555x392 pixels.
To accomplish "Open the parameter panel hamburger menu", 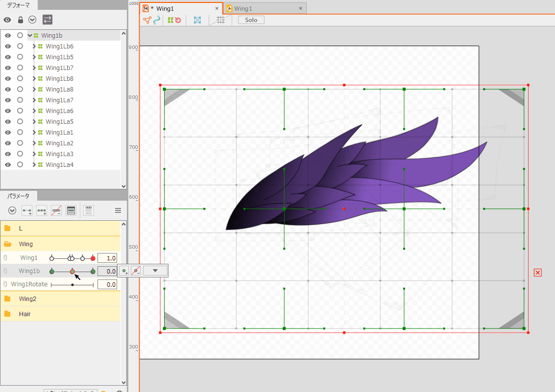I will click(118, 210).
